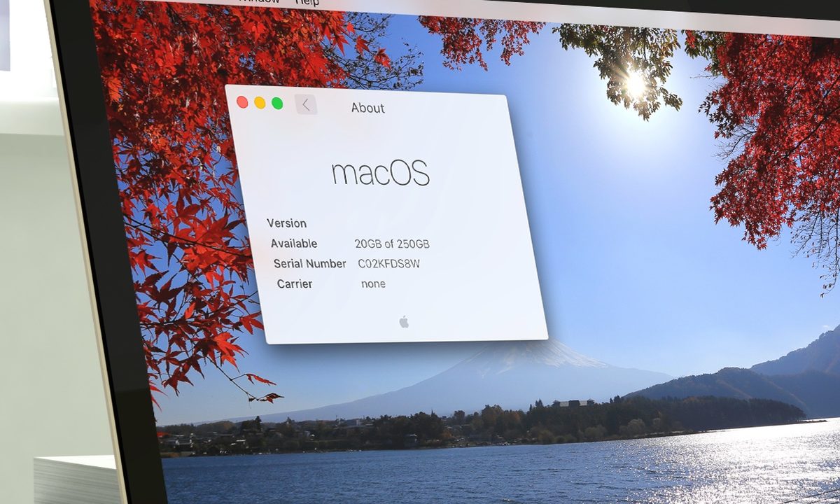
Task: Close the About window with red button
Action: [x=242, y=102]
